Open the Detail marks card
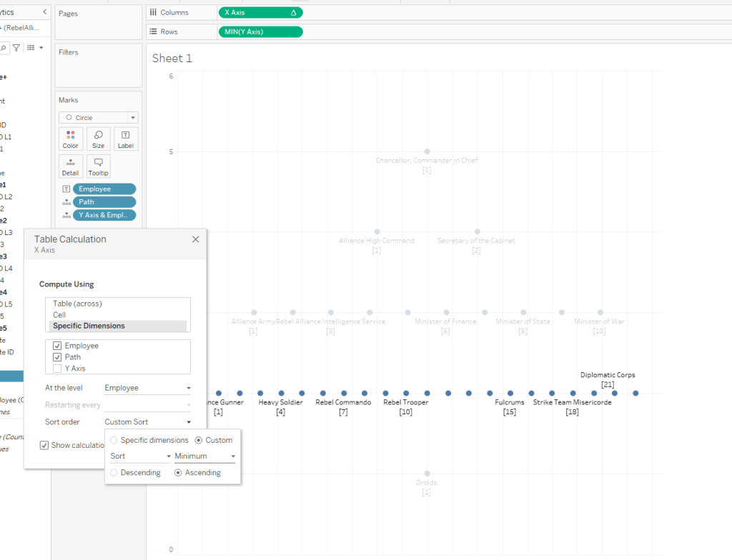Screen dimensions: 732x560 [x=70, y=166]
